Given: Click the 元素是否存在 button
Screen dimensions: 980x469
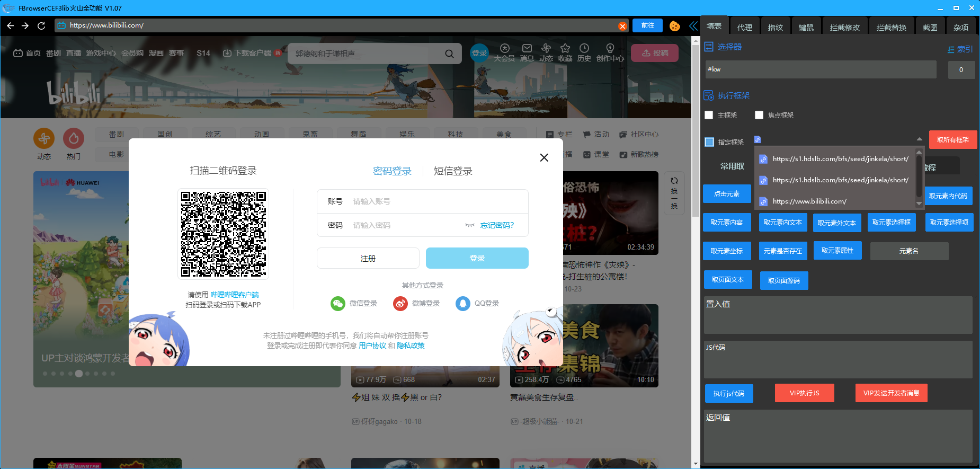Looking at the screenshot, I should [783, 251].
